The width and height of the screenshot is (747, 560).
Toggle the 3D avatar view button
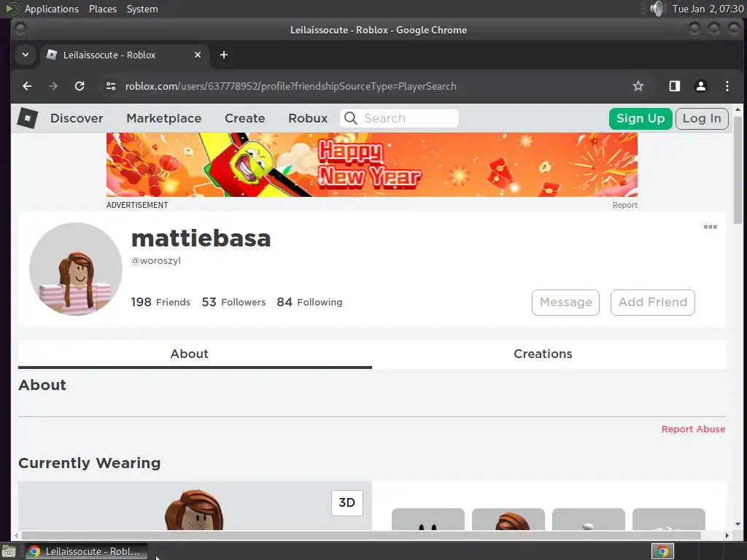(347, 503)
